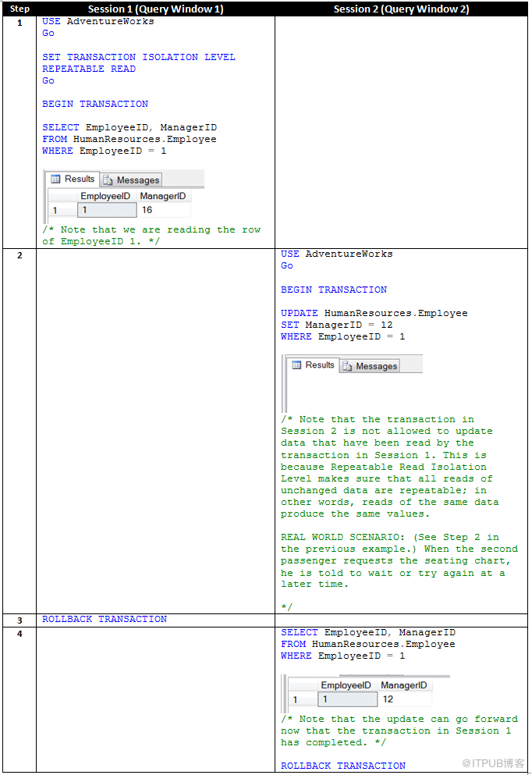Click 'BEGIN TRANSACTION' in Session 1
532x775 pixels.
click(95, 104)
